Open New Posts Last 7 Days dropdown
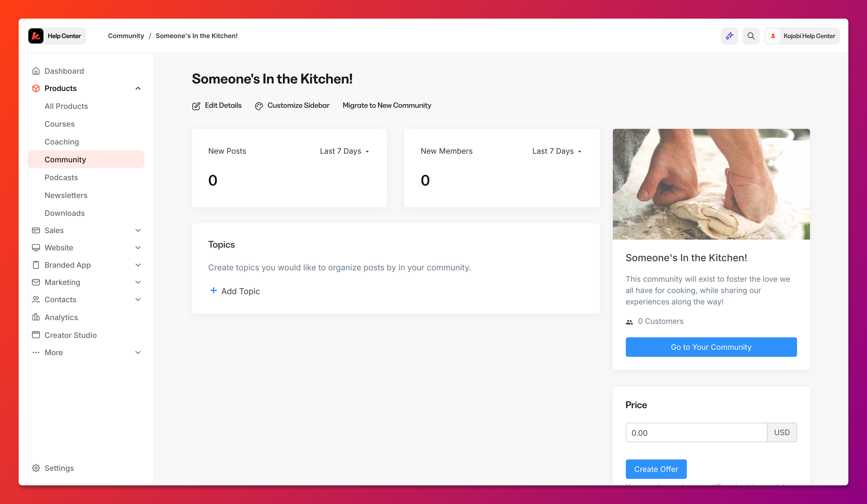The height and width of the screenshot is (504, 867). coord(345,151)
